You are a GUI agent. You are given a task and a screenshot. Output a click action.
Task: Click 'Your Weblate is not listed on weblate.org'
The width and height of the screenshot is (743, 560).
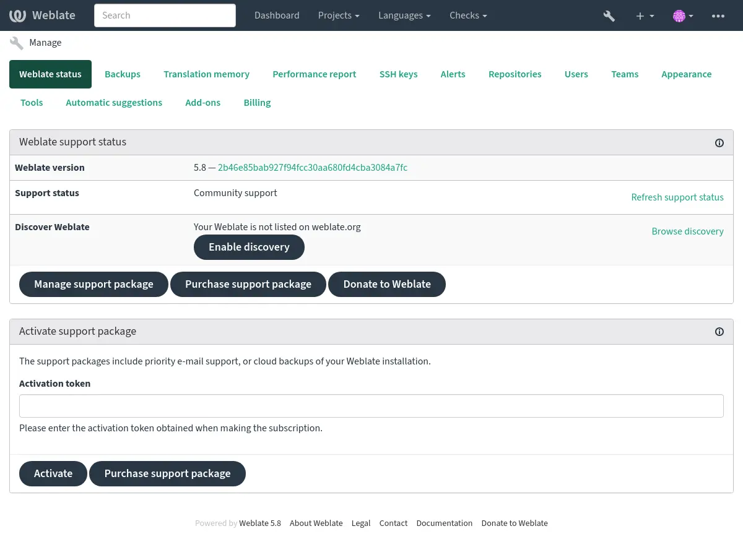tap(277, 227)
